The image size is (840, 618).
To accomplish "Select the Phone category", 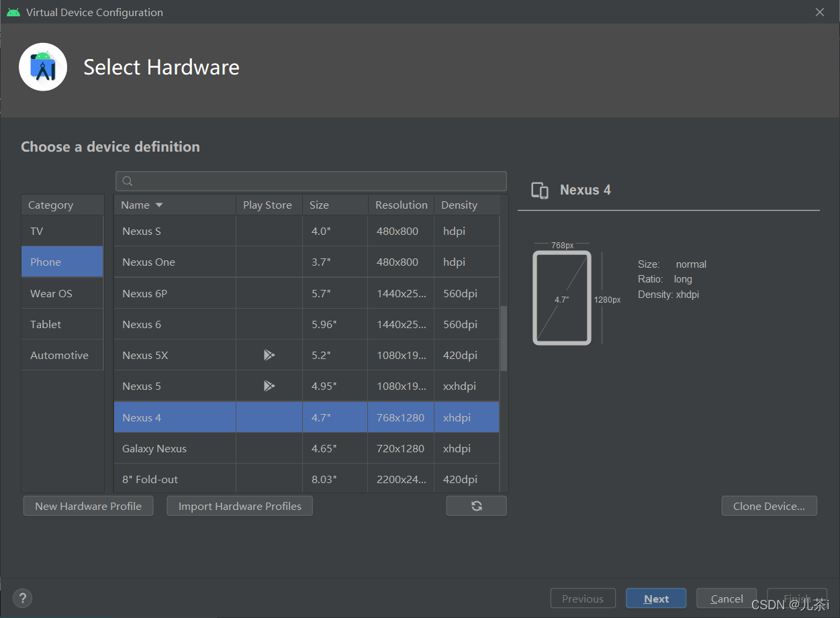I will [62, 262].
